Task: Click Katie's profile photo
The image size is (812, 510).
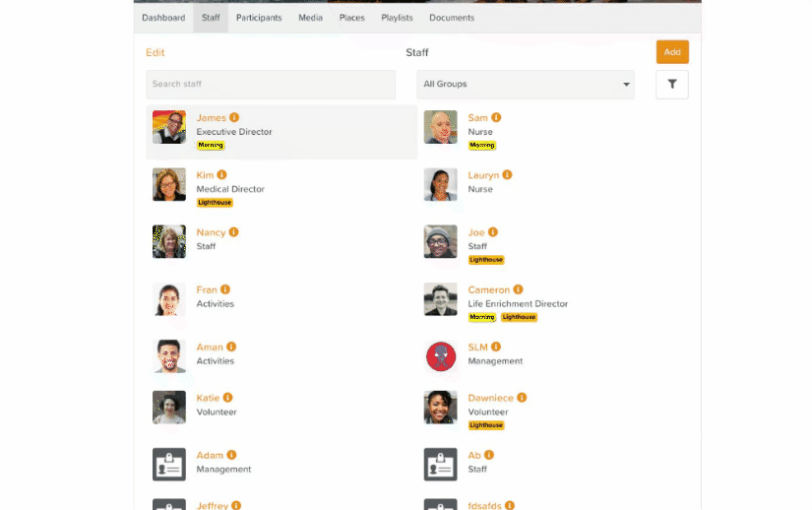Action: point(169,408)
